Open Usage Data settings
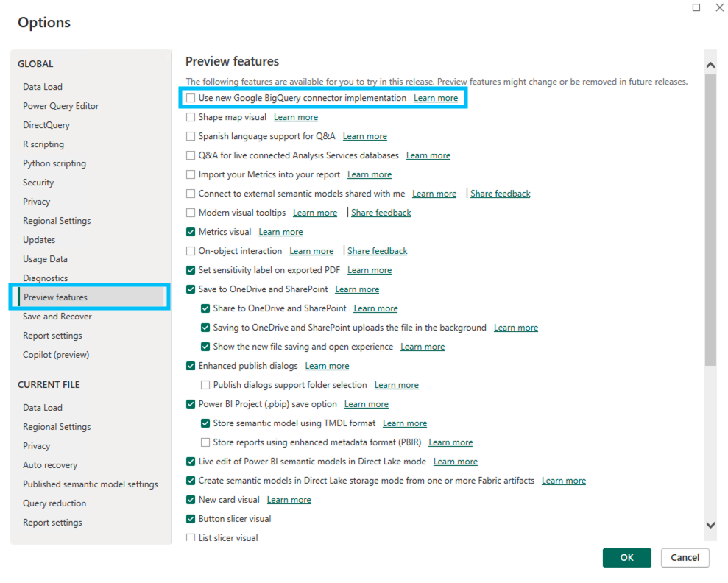The image size is (728, 583). coord(45,259)
